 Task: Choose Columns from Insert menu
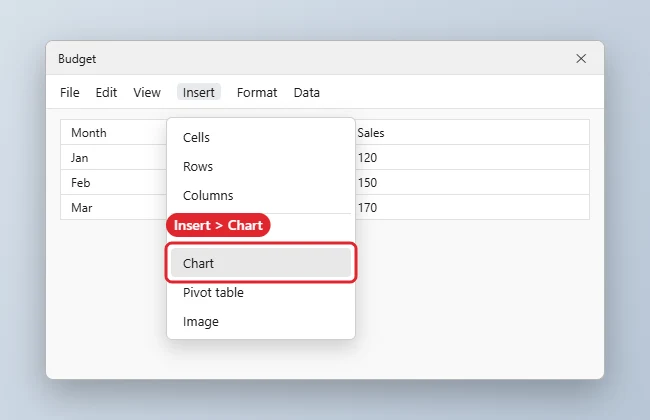tap(261, 195)
